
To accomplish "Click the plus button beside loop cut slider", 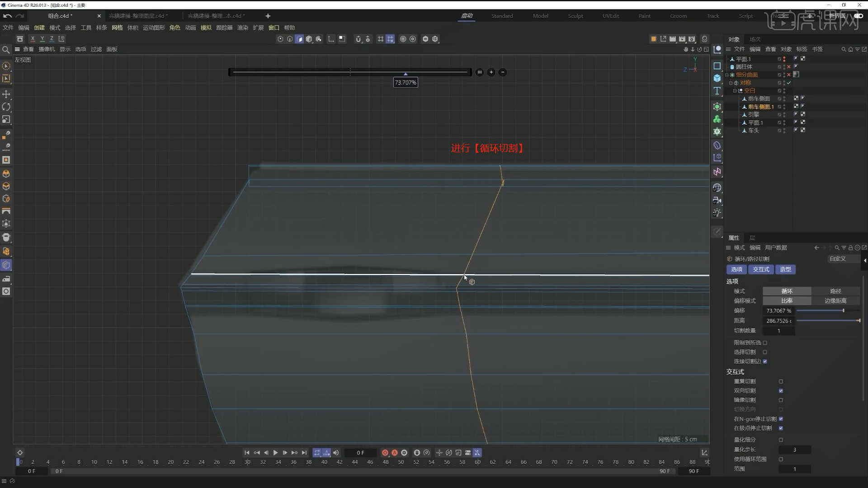I will 491,72.
